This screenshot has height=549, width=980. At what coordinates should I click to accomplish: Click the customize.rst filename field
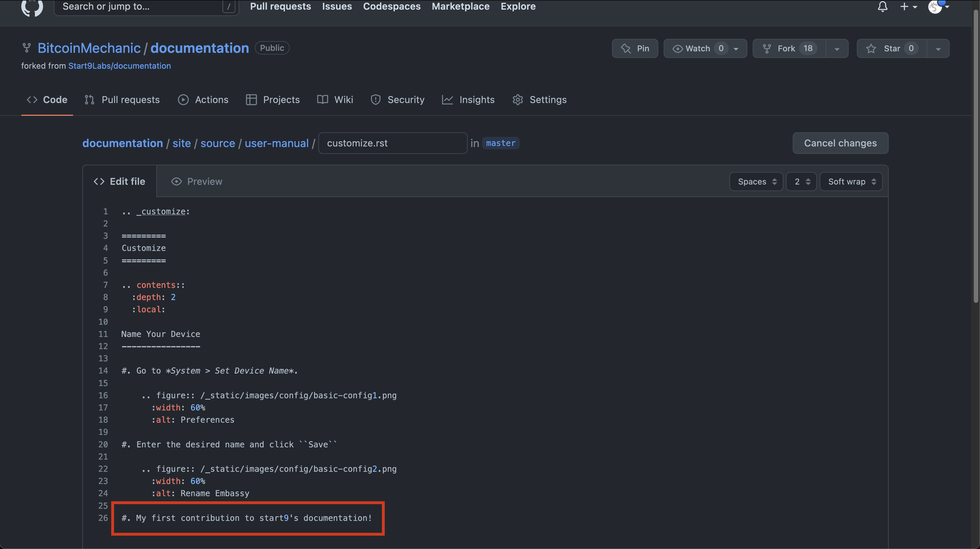[x=392, y=143]
